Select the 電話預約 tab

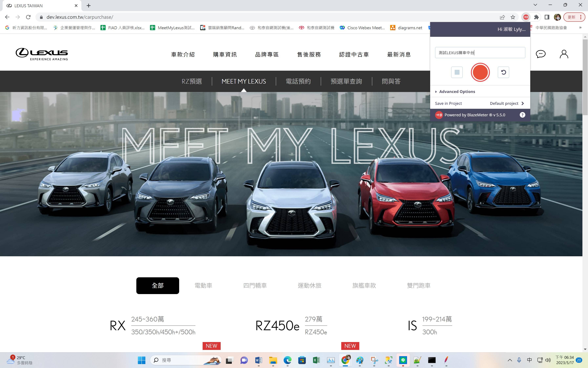tap(298, 81)
